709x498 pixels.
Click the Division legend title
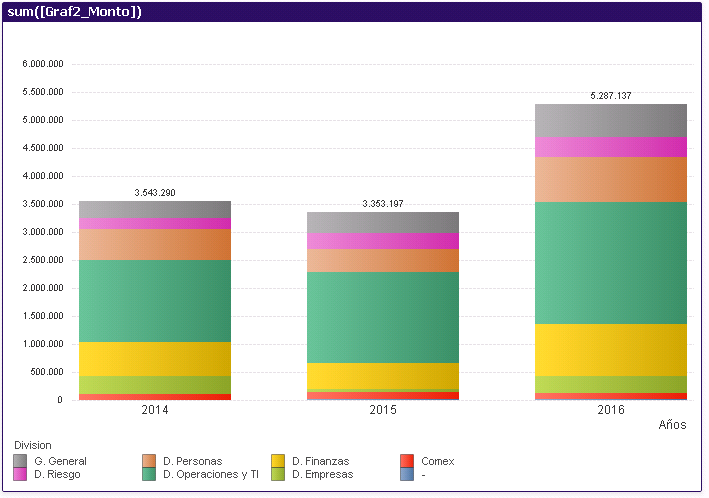coord(33,445)
